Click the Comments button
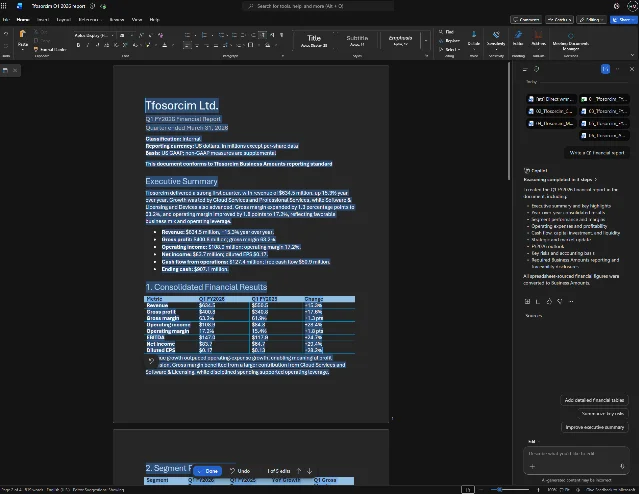The image size is (639, 494). [x=526, y=20]
